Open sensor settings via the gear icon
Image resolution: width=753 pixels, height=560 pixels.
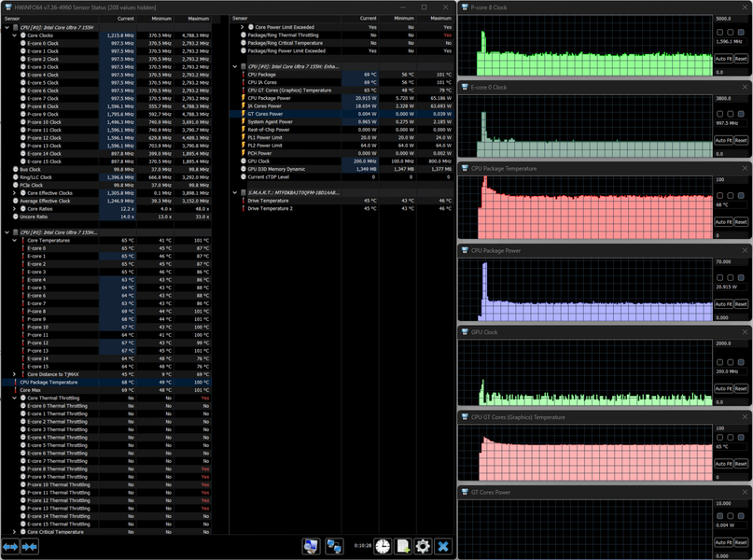click(x=423, y=547)
